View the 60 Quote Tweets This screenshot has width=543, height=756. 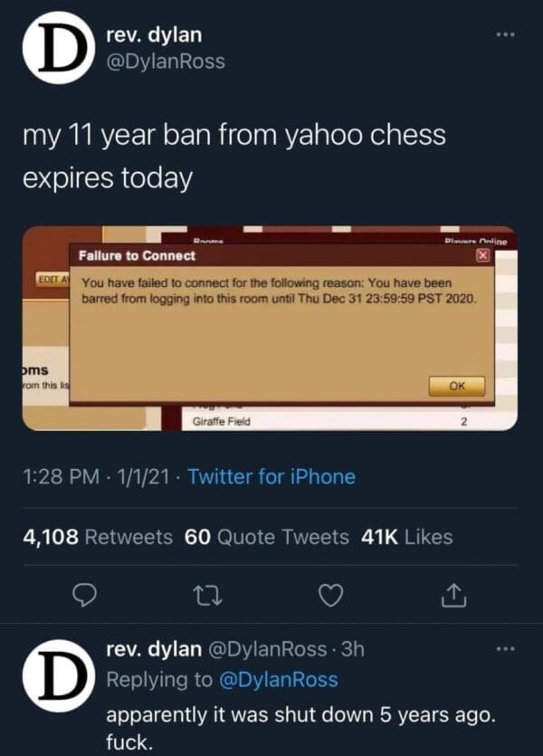pos(266,537)
